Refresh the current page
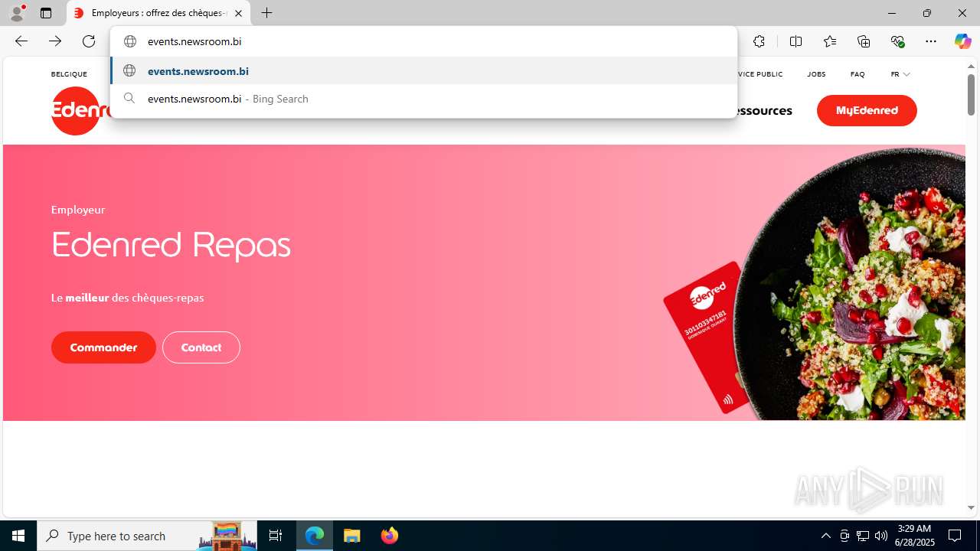Viewport: 980px width, 551px height. tap(89, 41)
